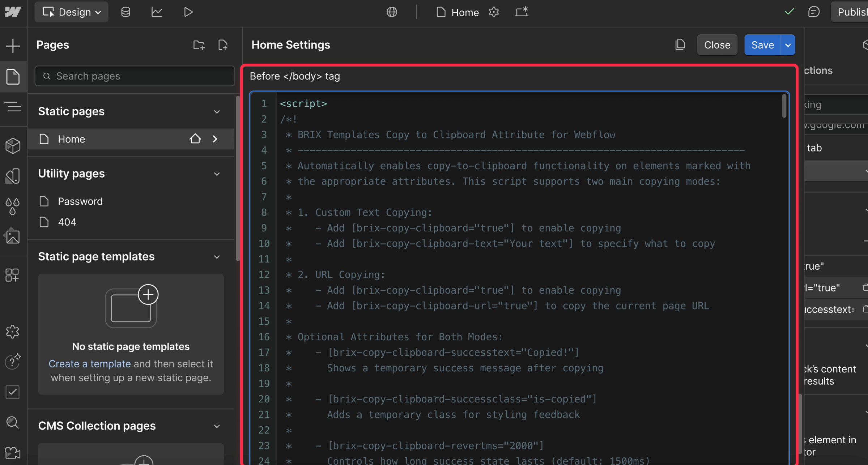868x465 pixels.
Task: Click the Create a template link
Action: click(90, 364)
